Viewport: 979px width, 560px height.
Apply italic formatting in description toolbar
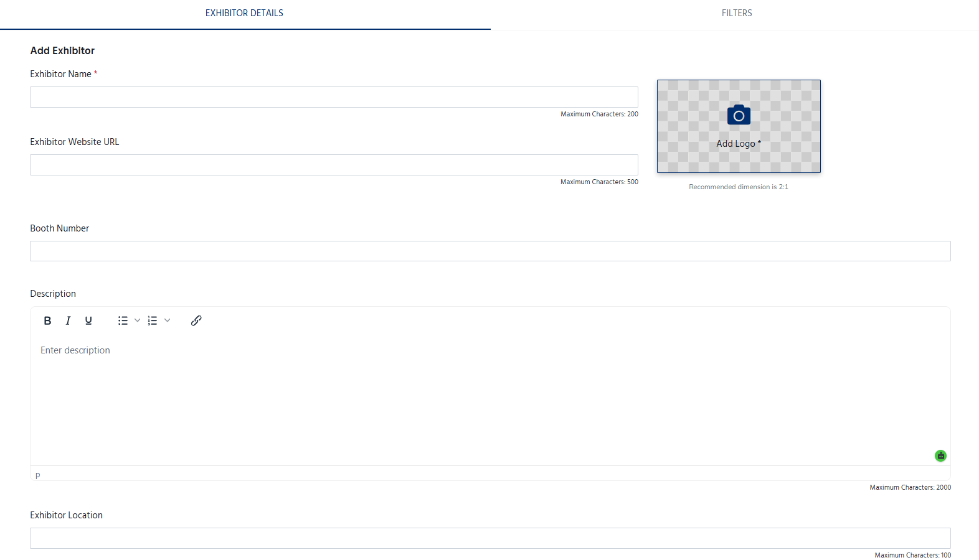pyautogui.click(x=68, y=320)
